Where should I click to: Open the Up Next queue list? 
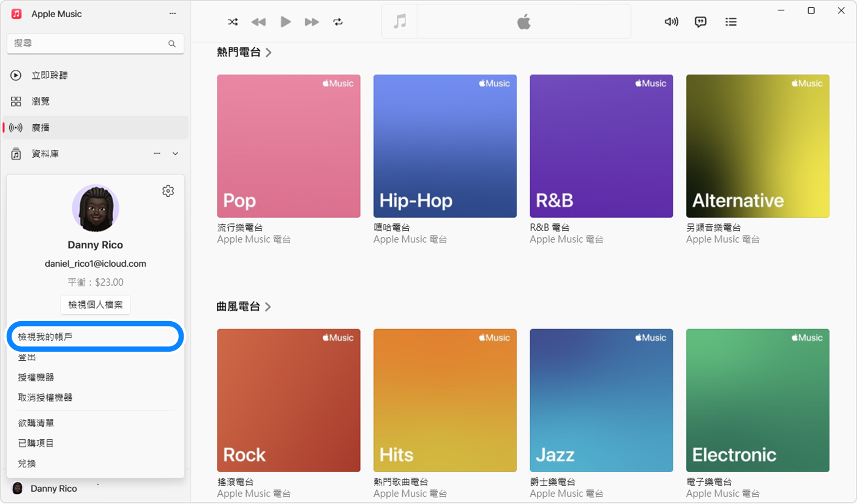pos(731,22)
